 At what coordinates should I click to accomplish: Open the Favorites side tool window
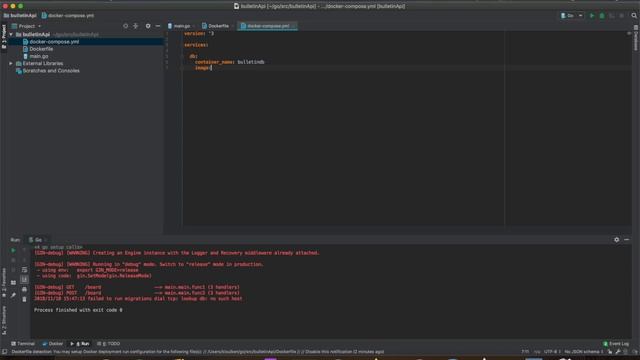pos(4,282)
